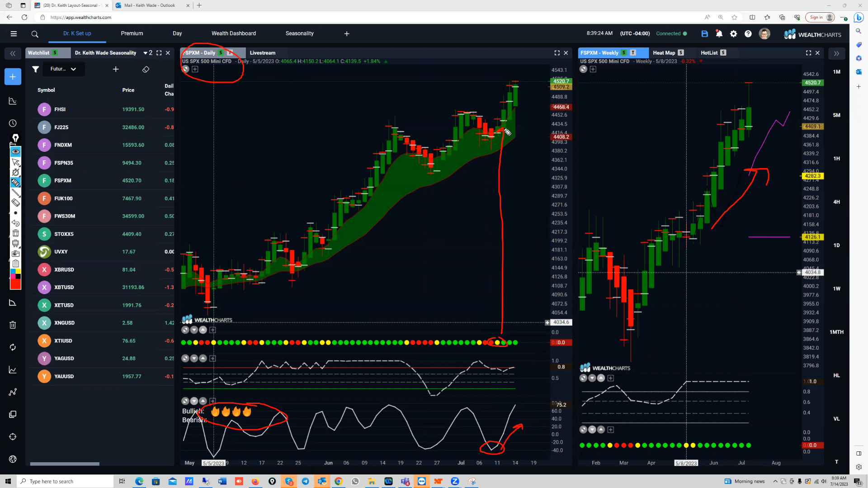
Task: Open the indicators curve icon in left sidebar
Action: 13,101
